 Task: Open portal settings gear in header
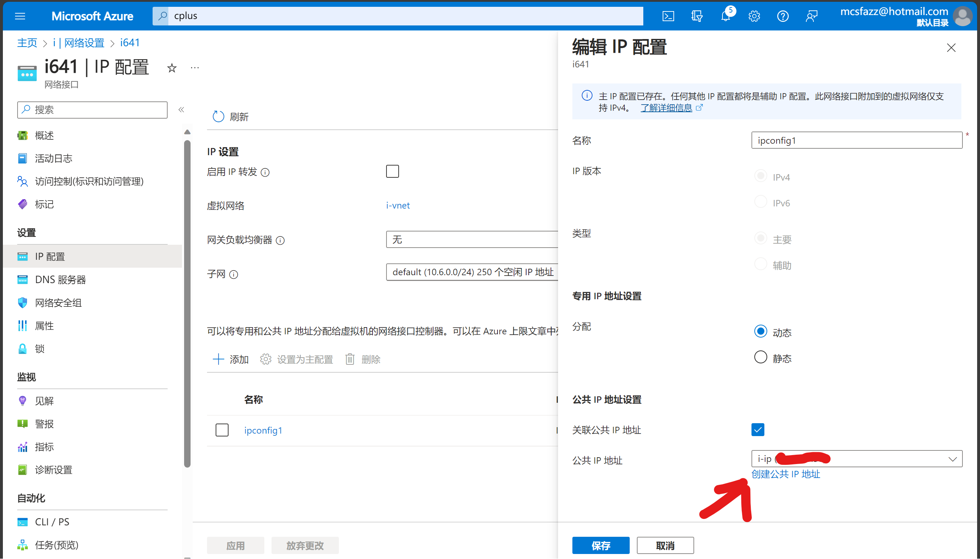(754, 16)
